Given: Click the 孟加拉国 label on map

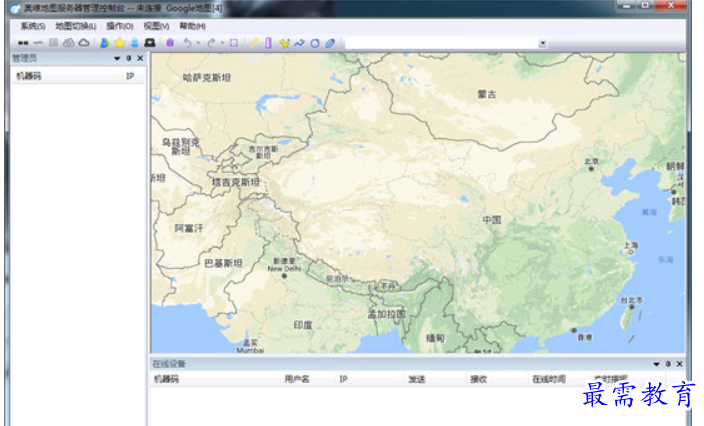Looking at the screenshot, I should (x=387, y=314).
